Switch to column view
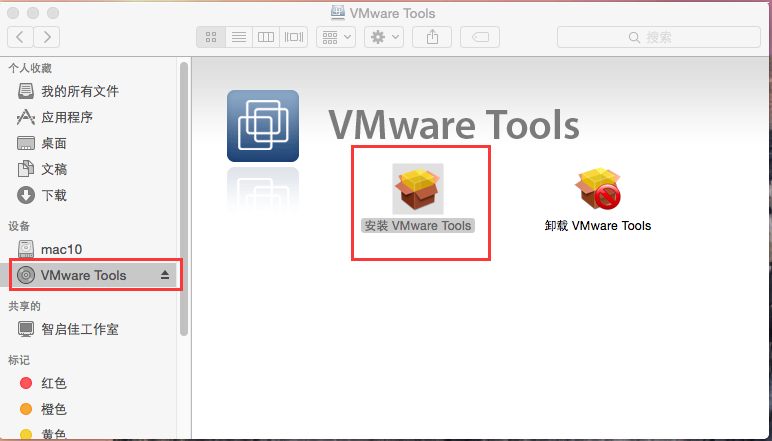Image resolution: width=772 pixels, height=441 pixels. pos(266,37)
